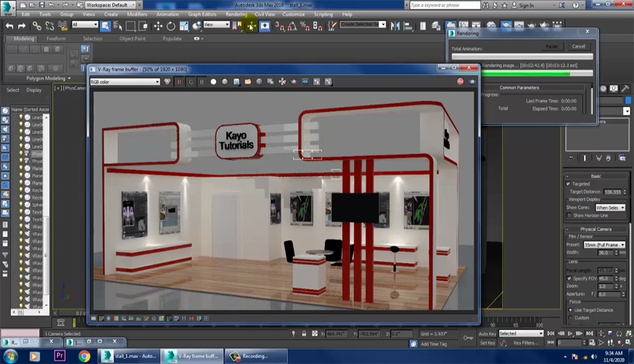Select the Select and Rotate tool
Image resolution: width=634 pixels, height=364 pixels.
171,26
